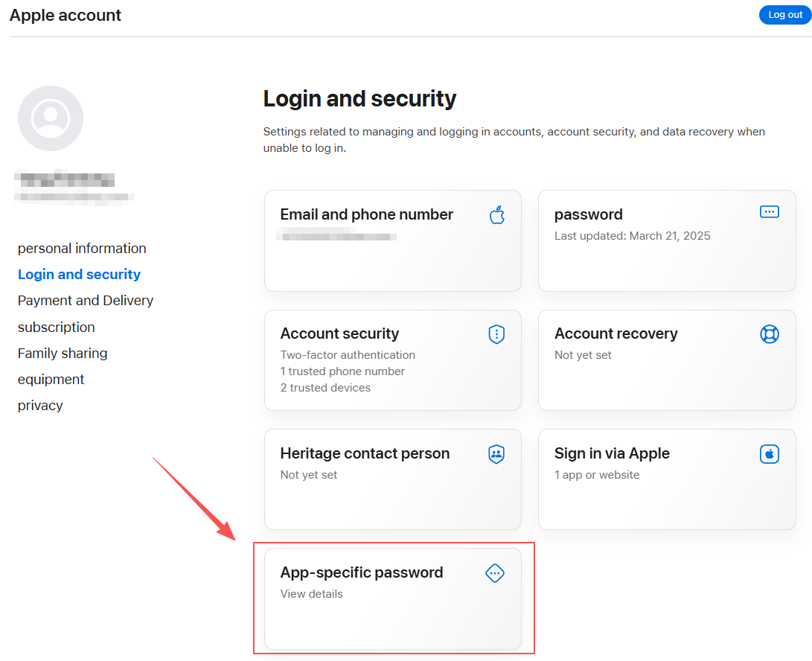Image resolution: width=812 pixels, height=661 pixels.
Task: Click the lifebuoy icon on Account recovery
Action: point(770,334)
